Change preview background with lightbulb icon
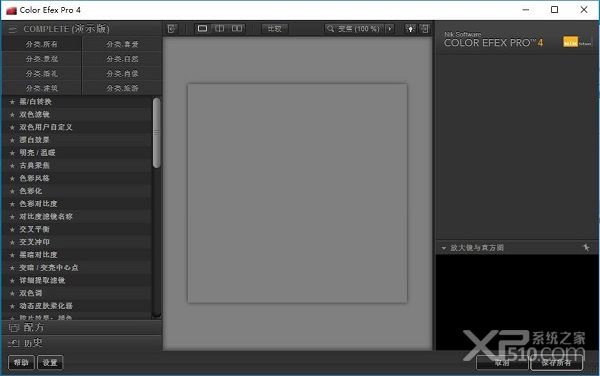Viewport: 600px width, 376px height. tap(410, 29)
